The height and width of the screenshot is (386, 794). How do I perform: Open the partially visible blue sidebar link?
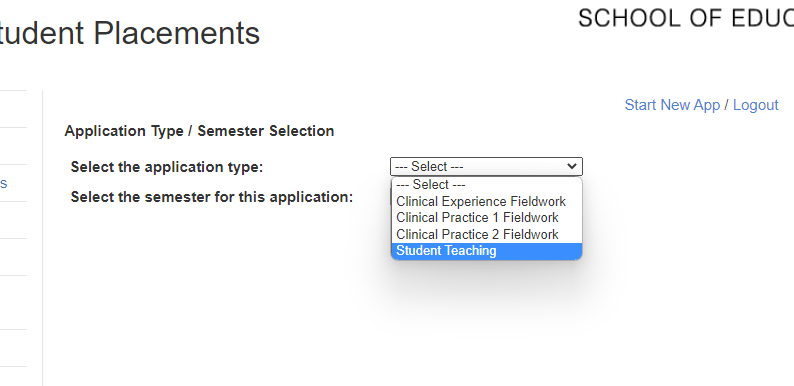(x=4, y=183)
